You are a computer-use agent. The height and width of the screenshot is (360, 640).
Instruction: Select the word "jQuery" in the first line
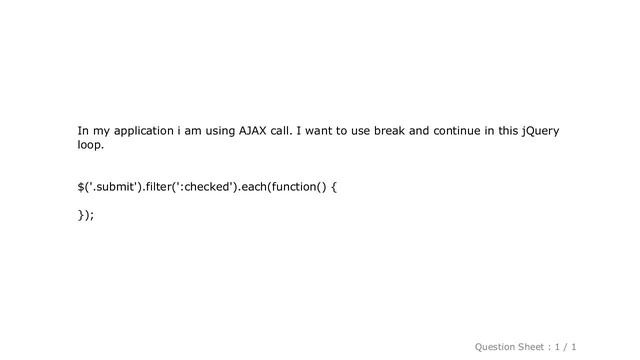(x=540, y=131)
